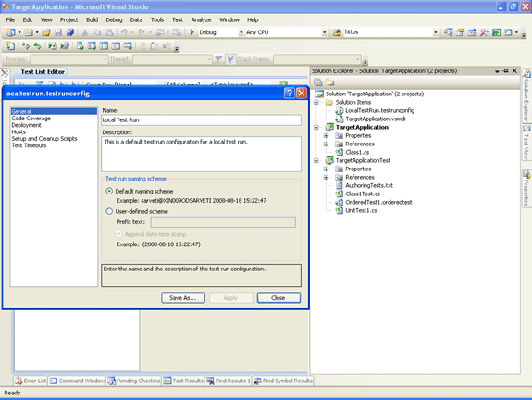Image resolution: width=532 pixels, height=400 pixels.
Task: Switch to the Find Symbol Results tab
Action: point(283,381)
